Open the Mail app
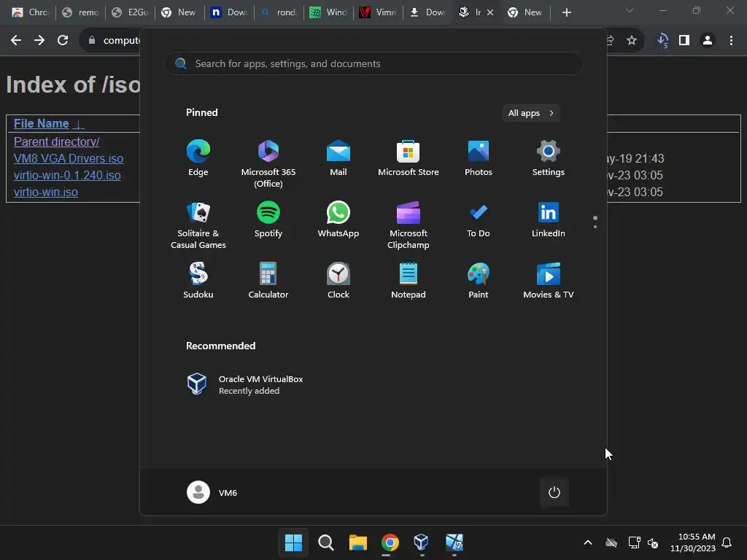The image size is (747, 560). (x=338, y=158)
